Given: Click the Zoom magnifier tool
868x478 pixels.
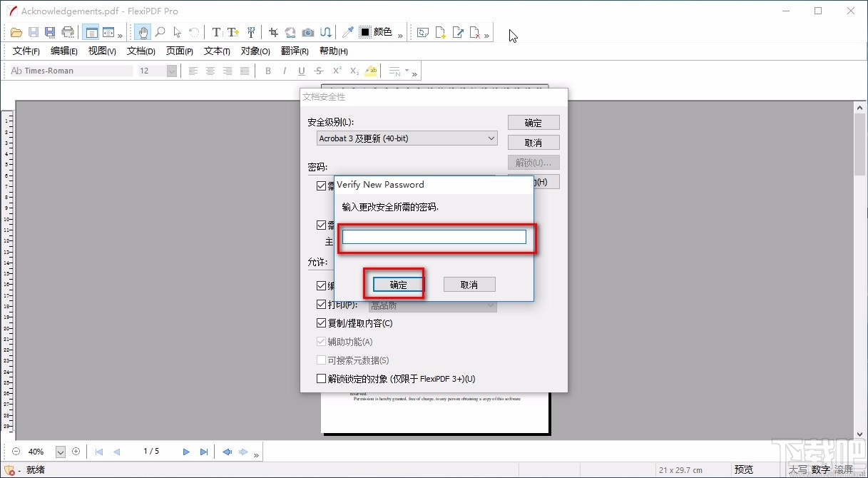Looking at the screenshot, I should coord(160,32).
